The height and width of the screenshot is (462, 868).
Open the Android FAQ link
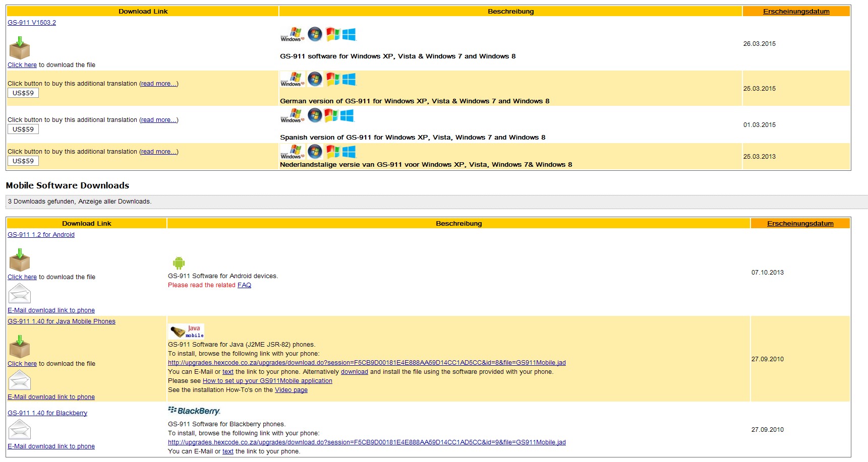pos(244,285)
